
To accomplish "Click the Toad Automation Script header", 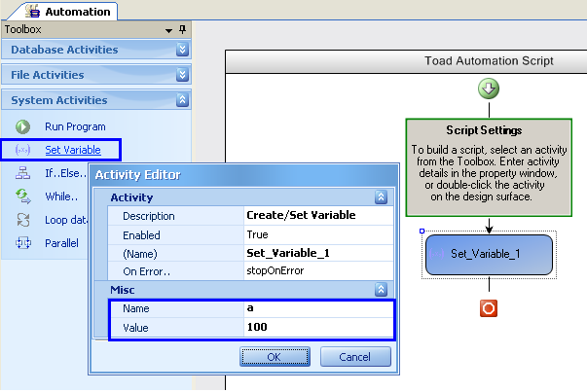I will (x=489, y=60).
